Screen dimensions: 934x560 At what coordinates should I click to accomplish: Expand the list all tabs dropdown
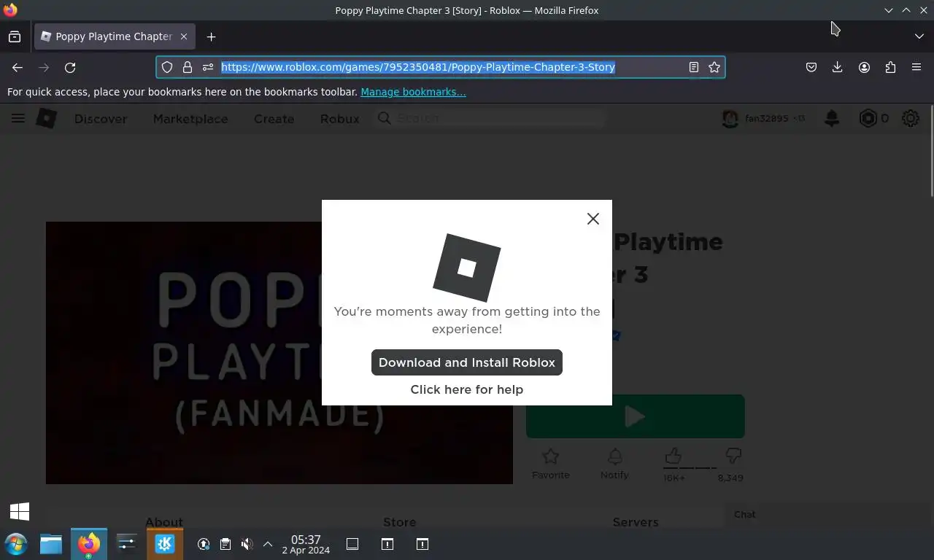click(919, 36)
